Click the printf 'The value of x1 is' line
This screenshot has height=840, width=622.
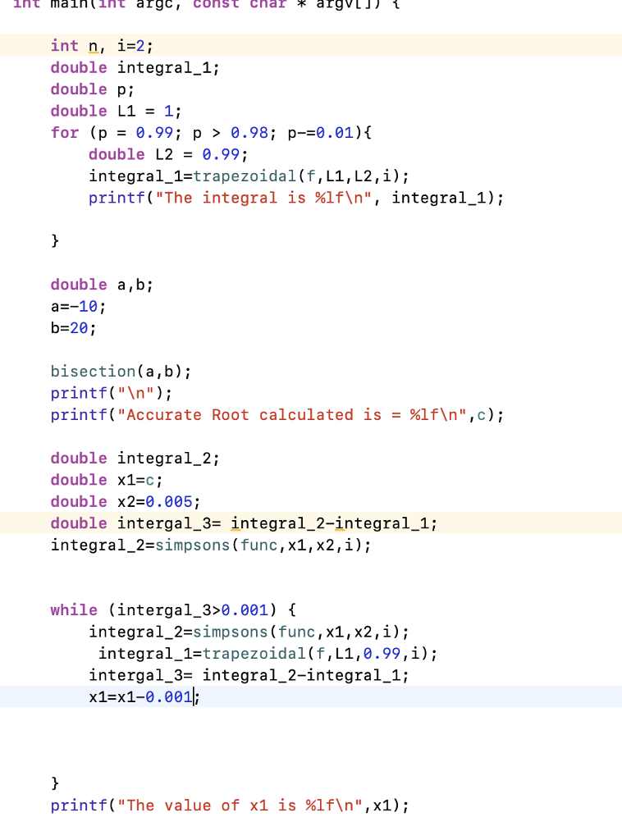[x=230, y=806]
